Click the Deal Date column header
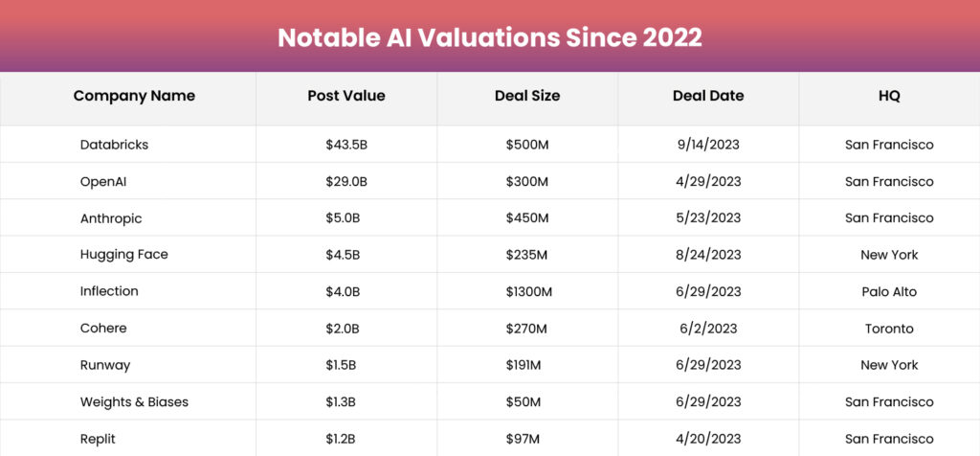The height and width of the screenshot is (456, 980). click(x=708, y=96)
